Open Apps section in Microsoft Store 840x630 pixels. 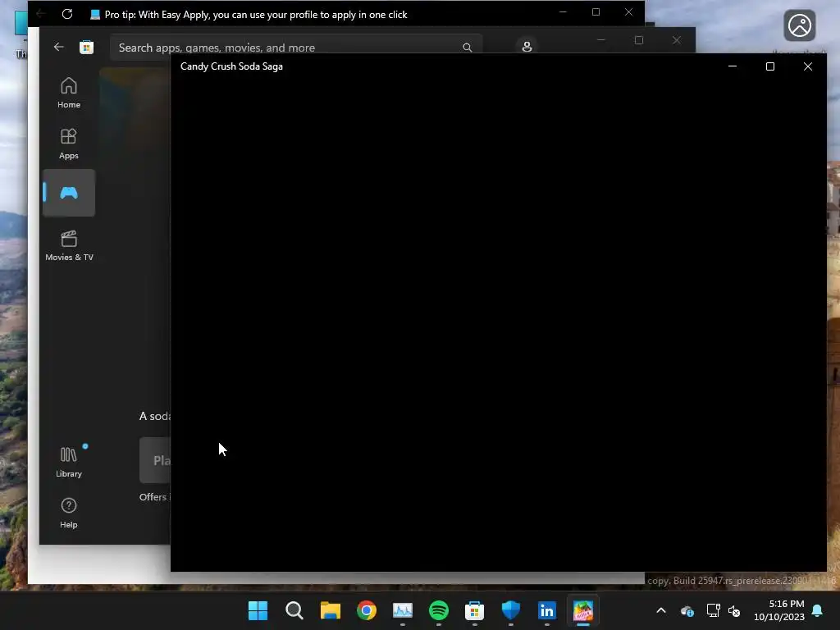click(x=69, y=144)
